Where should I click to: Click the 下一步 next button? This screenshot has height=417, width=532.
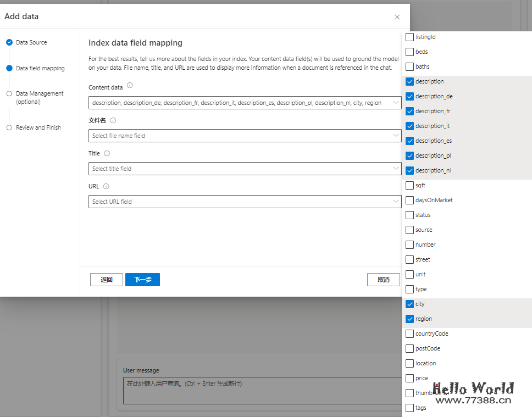click(x=142, y=280)
